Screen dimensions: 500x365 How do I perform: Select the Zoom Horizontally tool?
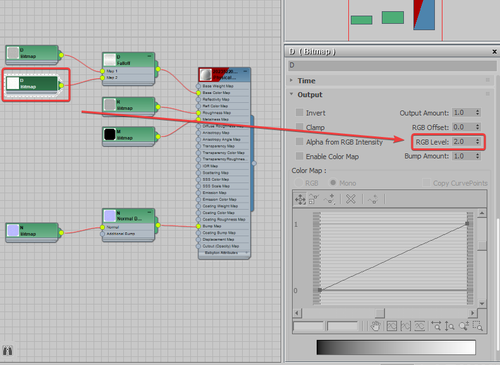tap(436, 326)
